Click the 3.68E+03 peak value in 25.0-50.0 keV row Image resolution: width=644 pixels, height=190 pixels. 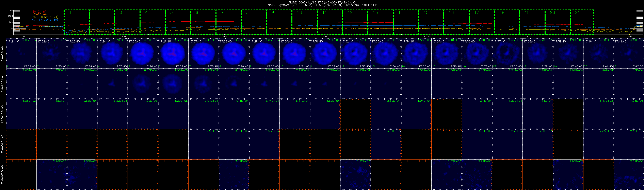click(242, 131)
